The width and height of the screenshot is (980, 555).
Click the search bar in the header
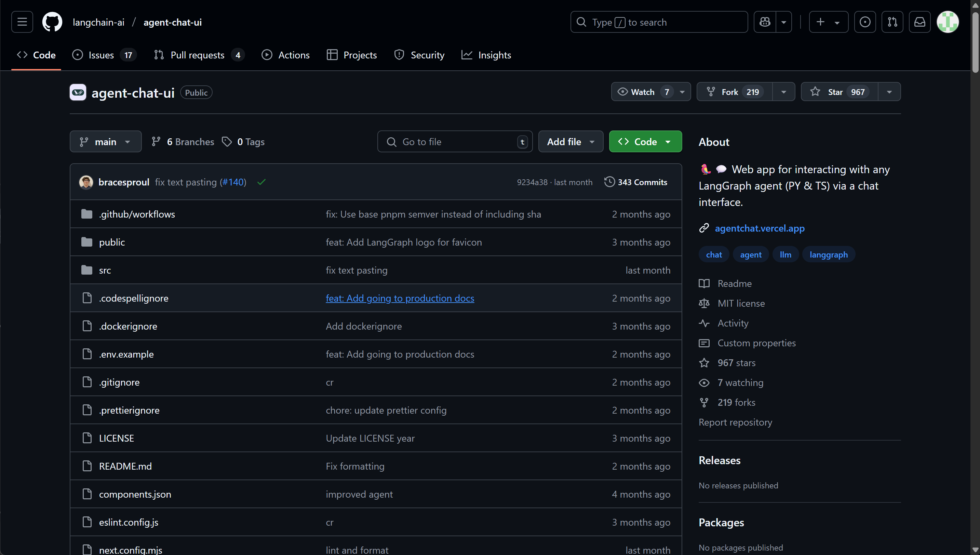point(659,22)
